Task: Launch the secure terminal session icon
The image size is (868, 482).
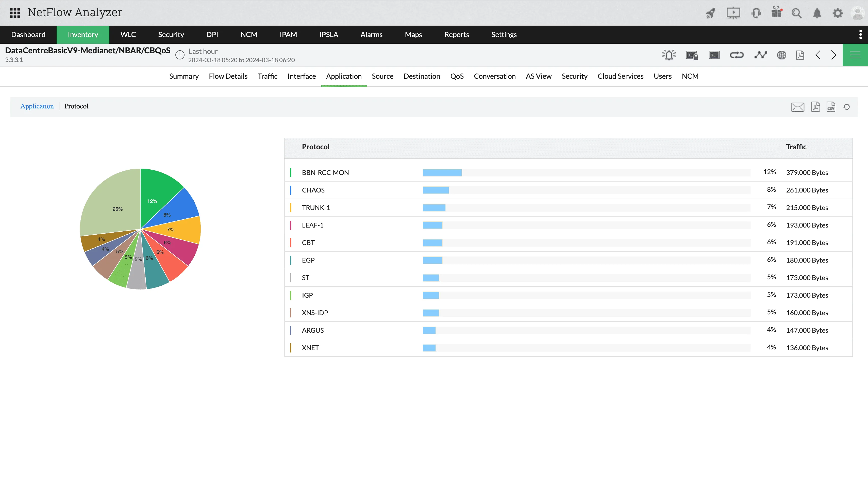Action: (x=692, y=55)
